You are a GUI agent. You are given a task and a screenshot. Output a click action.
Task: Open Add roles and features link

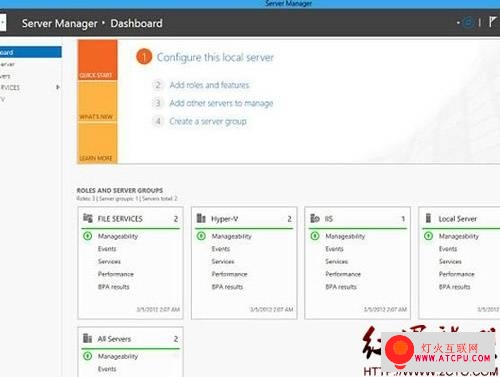(x=209, y=85)
